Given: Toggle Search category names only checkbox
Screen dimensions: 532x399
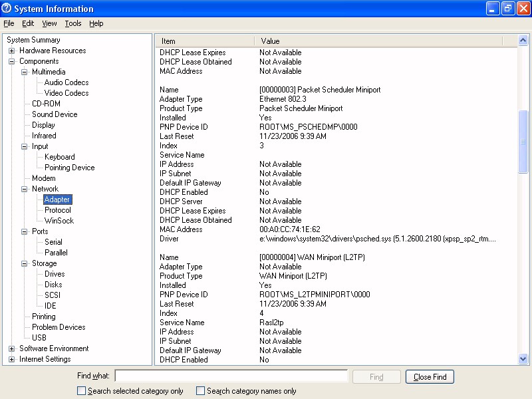Looking at the screenshot, I should [x=200, y=391].
